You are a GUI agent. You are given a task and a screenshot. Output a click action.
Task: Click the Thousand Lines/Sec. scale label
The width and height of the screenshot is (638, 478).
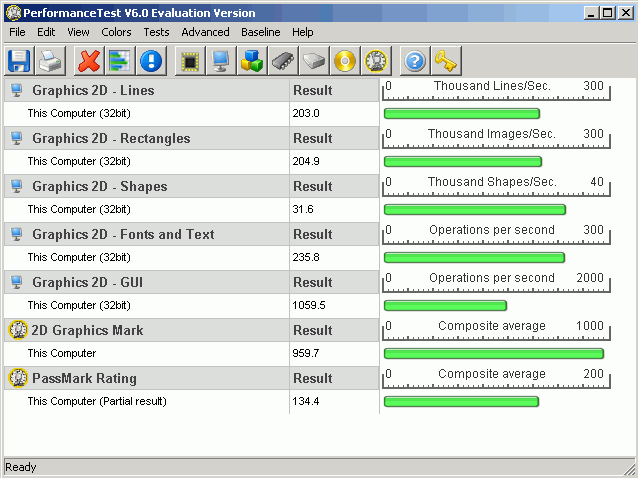[x=492, y=86]
